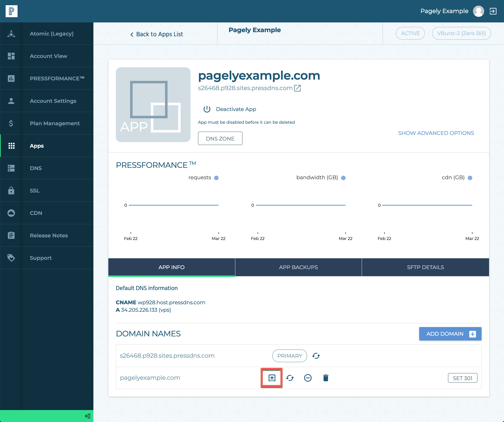Delete pagelyexample.com with the trash icon
This screenshot has height=422, width=504.
coord(326,378)
